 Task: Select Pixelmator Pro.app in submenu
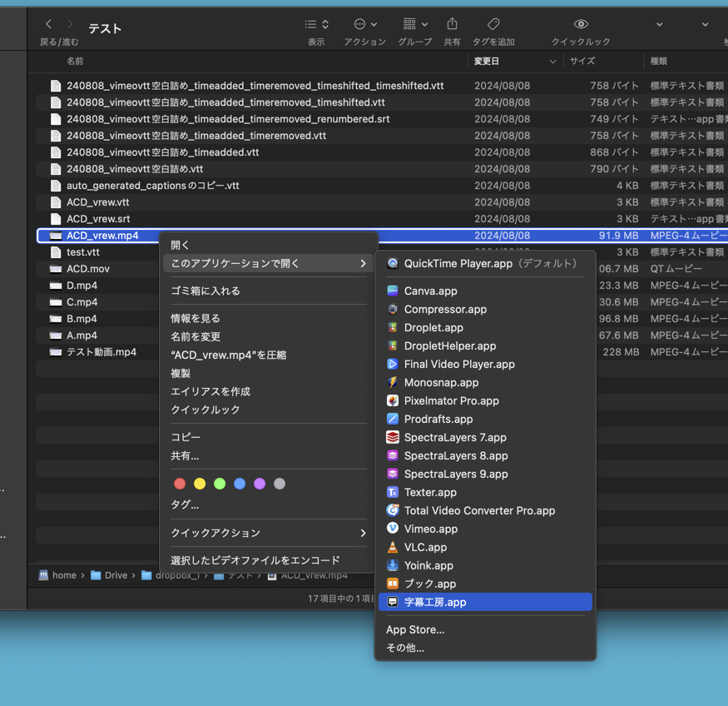pos(451,400)
